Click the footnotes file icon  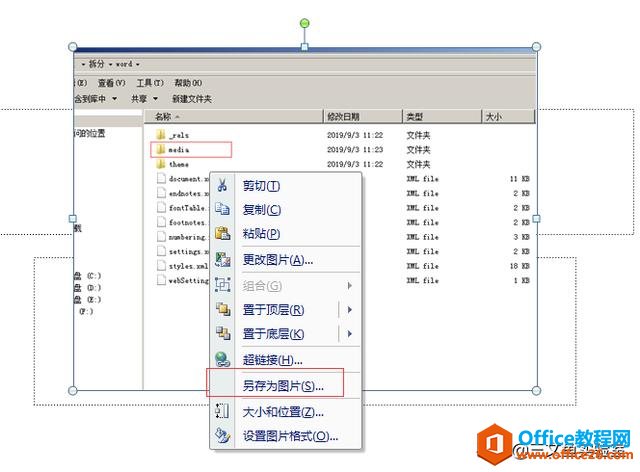(162, 222)
